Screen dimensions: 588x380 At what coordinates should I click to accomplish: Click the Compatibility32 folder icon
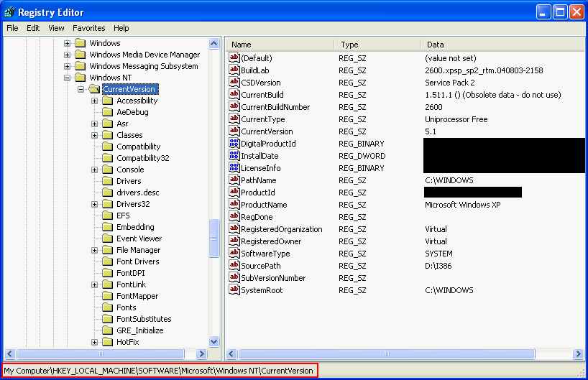(x=108, y=158)
